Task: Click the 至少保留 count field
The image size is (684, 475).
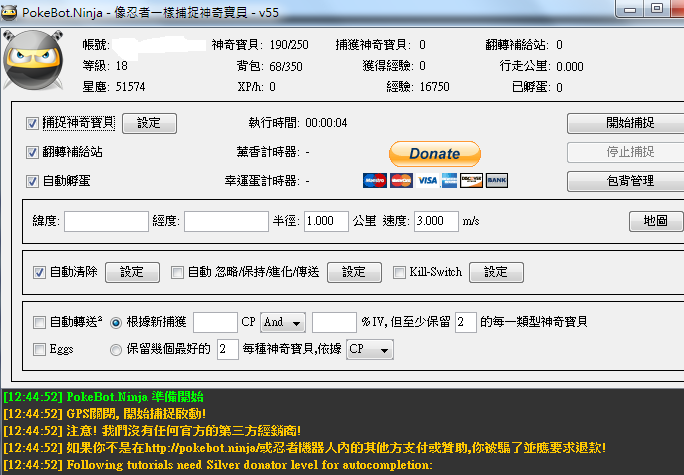Action: click(465, 322)
